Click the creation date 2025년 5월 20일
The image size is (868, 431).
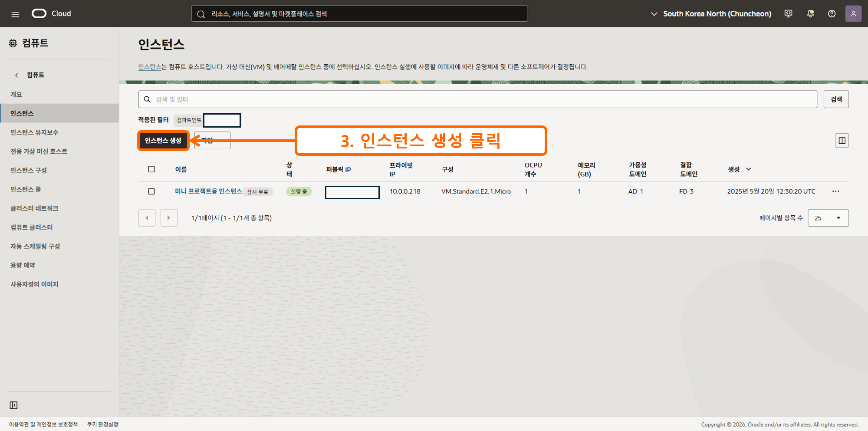tap(771, 191)
